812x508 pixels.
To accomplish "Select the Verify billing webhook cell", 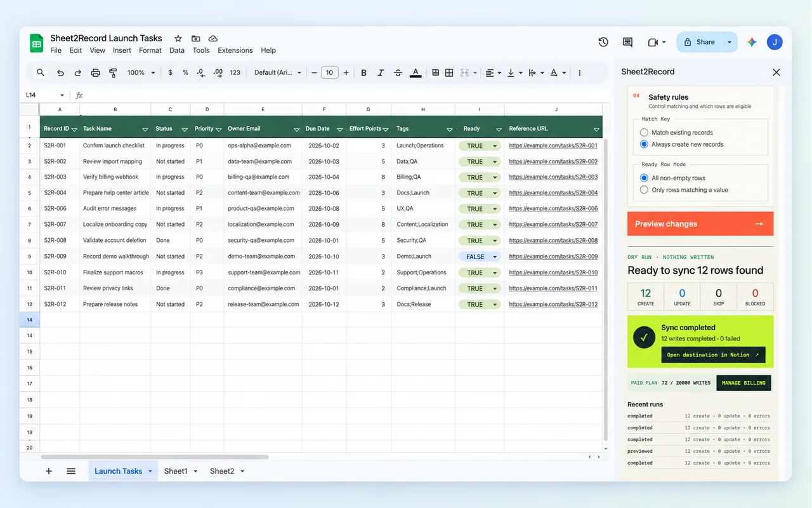I will pos(115,177).
